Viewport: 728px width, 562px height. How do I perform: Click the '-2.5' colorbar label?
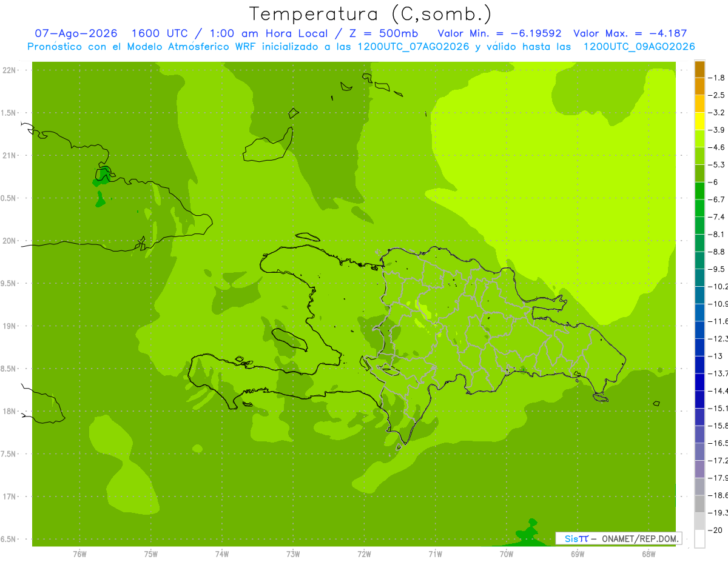click(x=716, y=95)
